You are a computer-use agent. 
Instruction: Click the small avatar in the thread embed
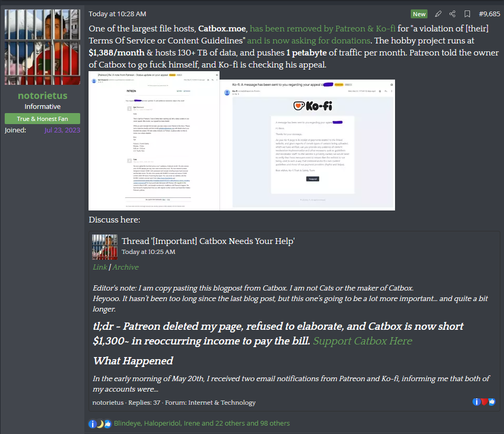(105, 247)
